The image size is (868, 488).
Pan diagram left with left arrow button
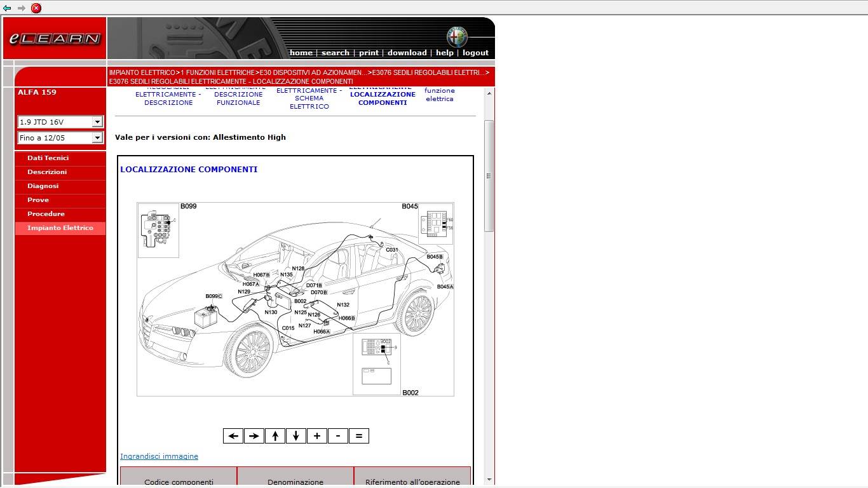pyautogui.click(x=233, y=436)
